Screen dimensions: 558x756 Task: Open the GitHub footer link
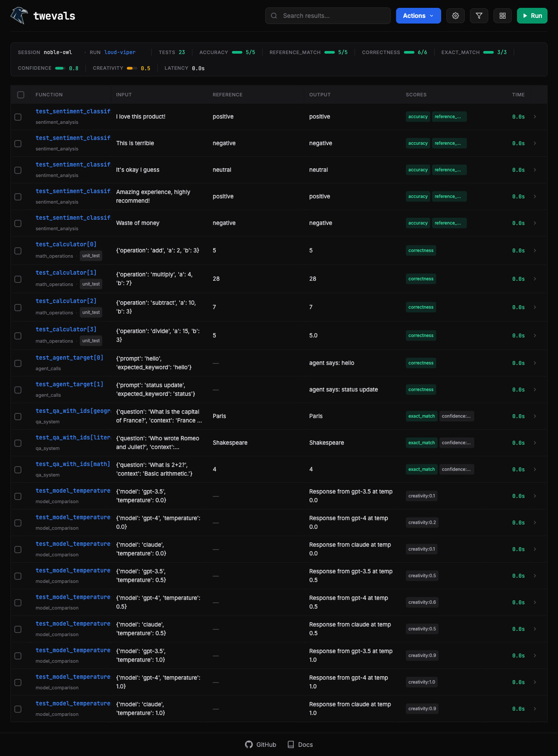[261, 745]
